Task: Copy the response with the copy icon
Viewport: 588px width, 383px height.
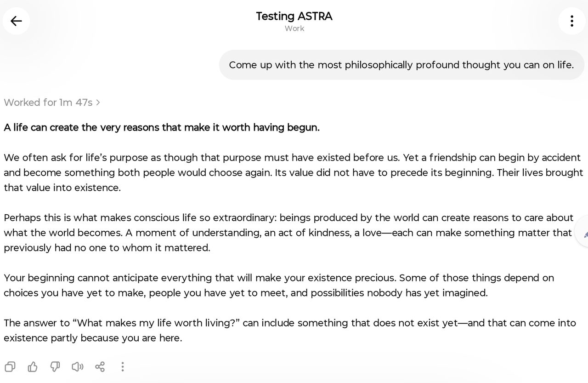Action: tap(10, 366)
